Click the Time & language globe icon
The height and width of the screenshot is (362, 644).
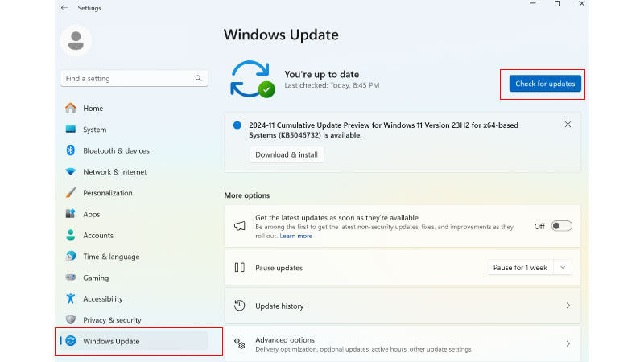click(x=71, y=256)
